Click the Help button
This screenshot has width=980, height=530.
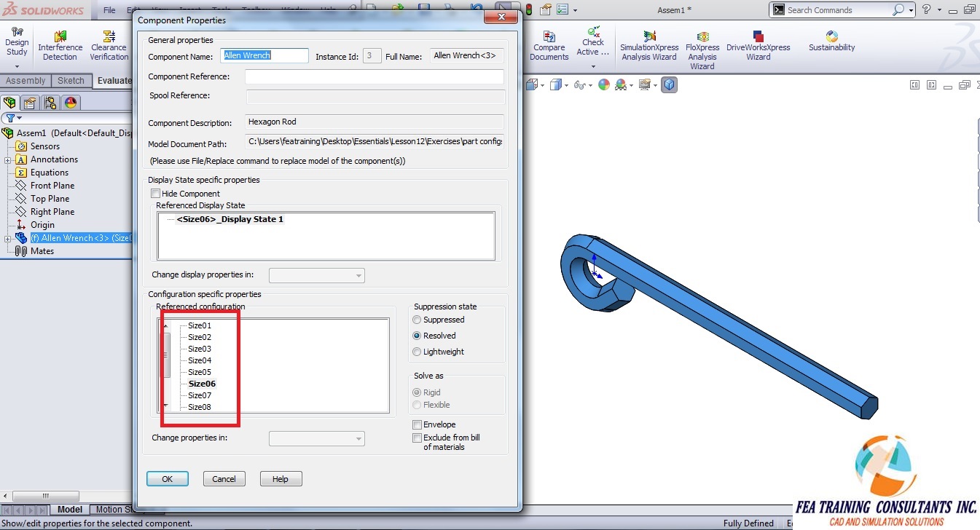pos(281,478)
